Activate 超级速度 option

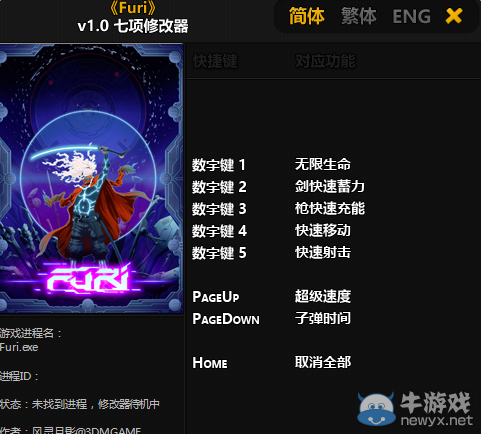(x=323, y=296)
